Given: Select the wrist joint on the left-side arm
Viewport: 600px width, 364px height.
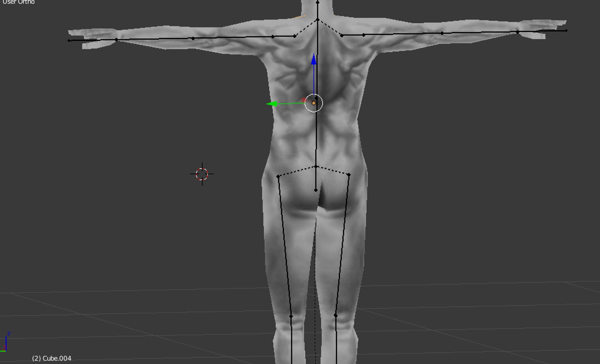Looking at the screenshot, I should coord(117,40).
